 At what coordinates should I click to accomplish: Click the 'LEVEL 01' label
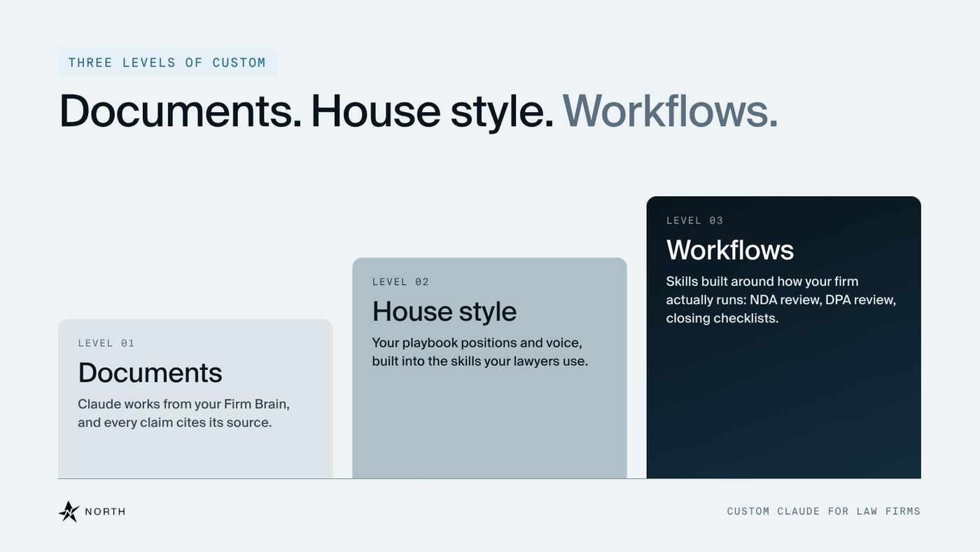pyautogui.click(x=106, y=343)
